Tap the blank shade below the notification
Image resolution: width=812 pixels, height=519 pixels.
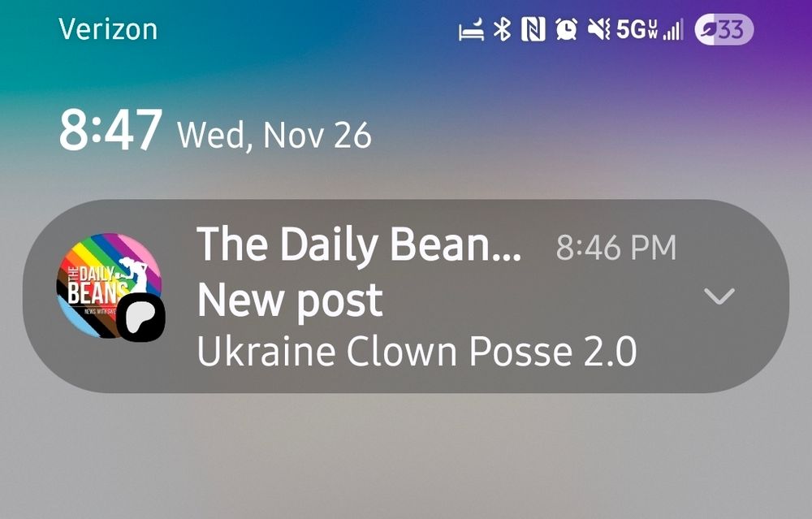click(406, 456)
